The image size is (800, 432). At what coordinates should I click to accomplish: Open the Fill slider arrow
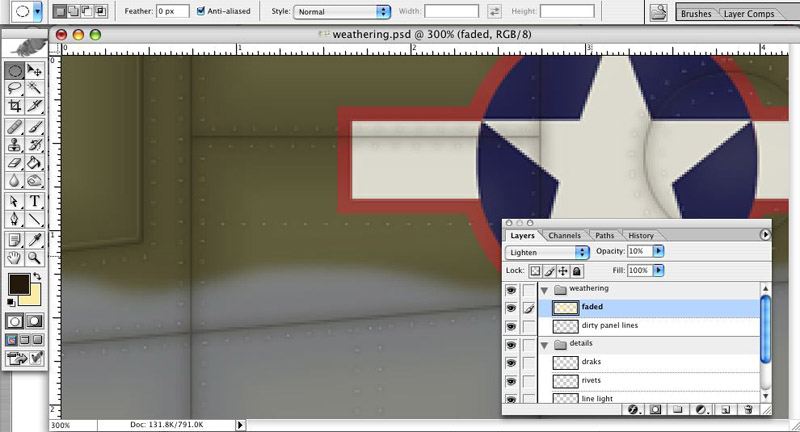(658, 270)
